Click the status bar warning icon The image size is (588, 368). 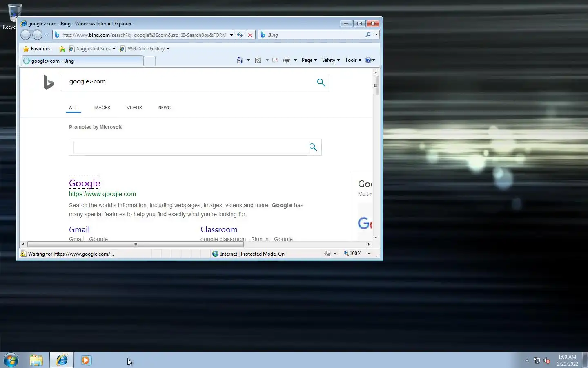[23, 254]
